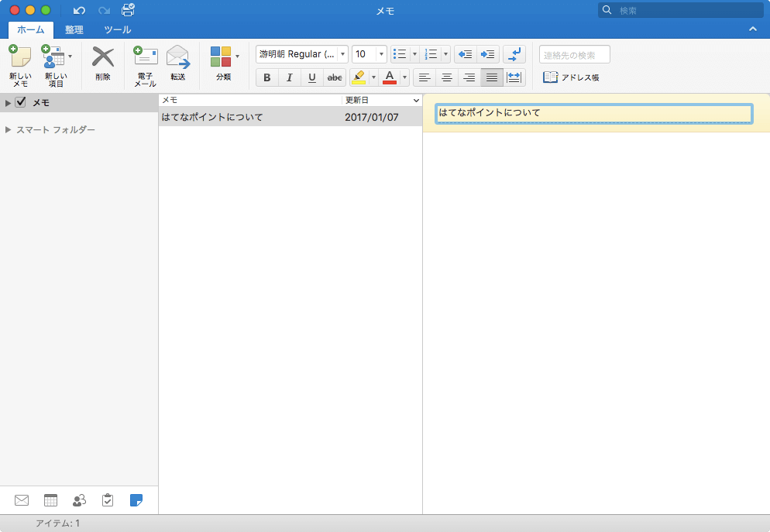
Task: Send memo via 電子メール
Action: click(146, 66)
